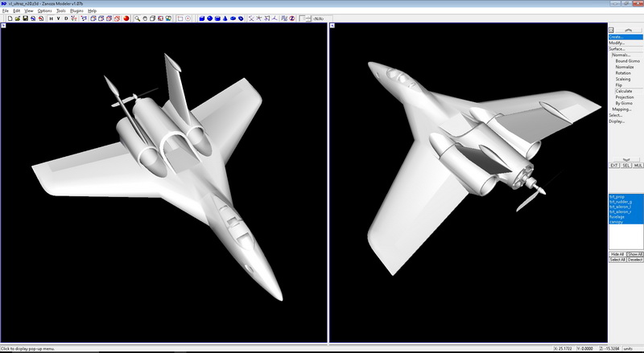Open the File menu
This screenshot has width=644, height=353.
tap(6, 10)
